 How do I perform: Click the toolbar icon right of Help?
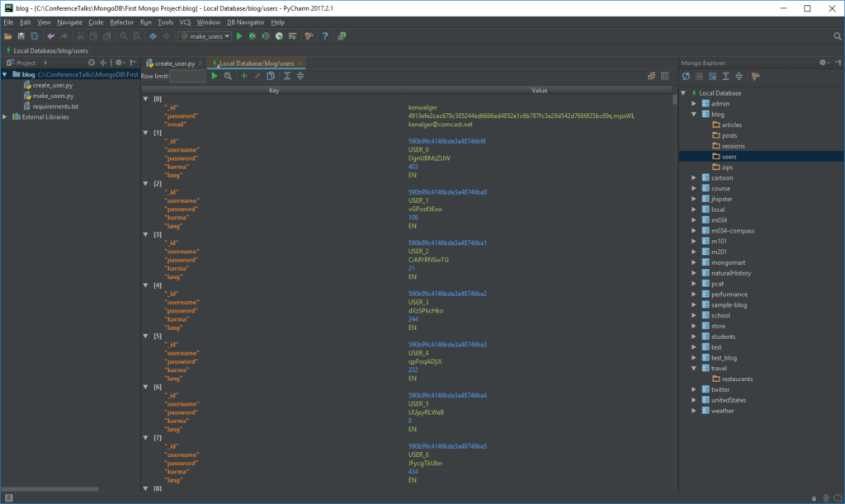tap(342, 36)
